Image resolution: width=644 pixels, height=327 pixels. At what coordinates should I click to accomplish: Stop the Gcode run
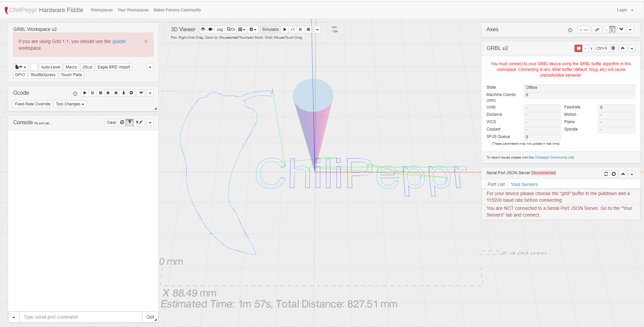100,93
